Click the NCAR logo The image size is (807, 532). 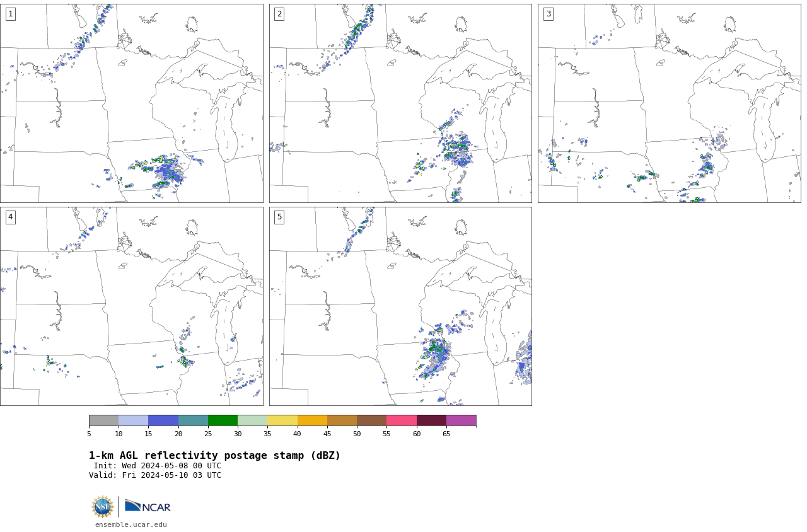point(148,506)
